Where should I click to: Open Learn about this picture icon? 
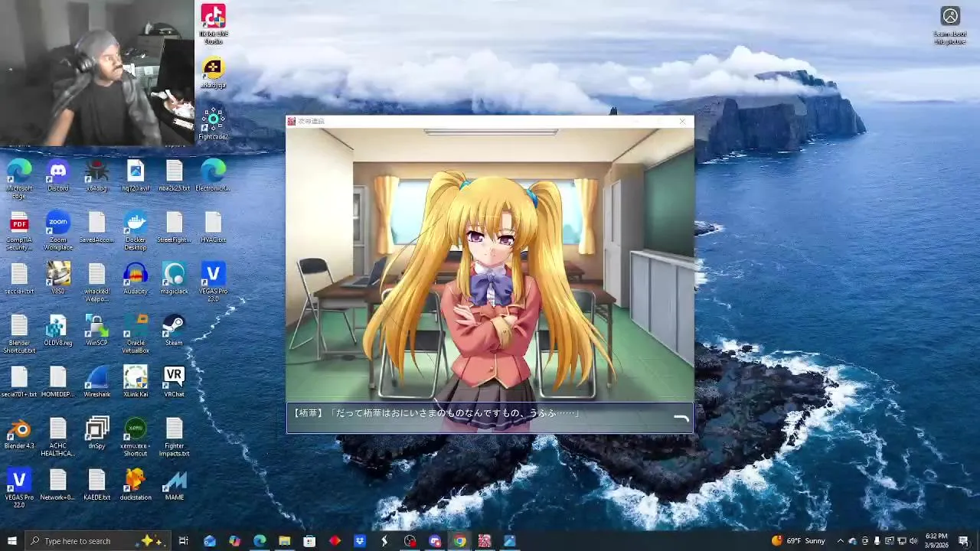tap(950, 25)
